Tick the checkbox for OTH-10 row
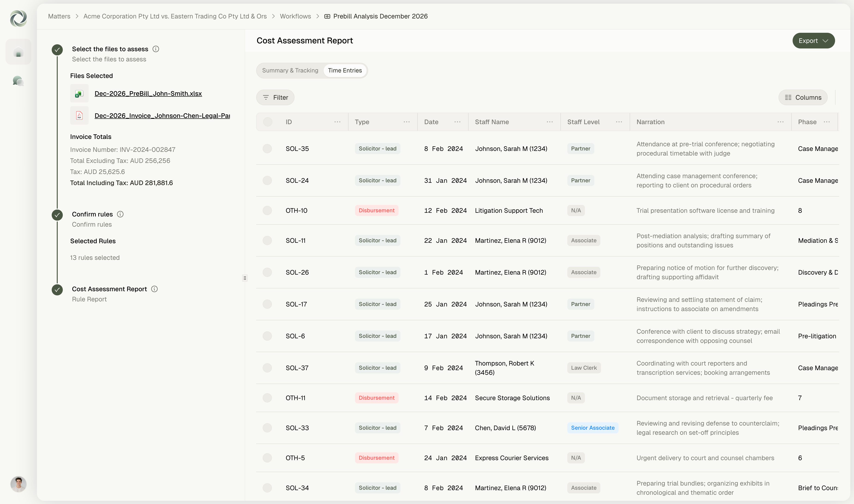The height and width of the screenshot is (504, 854). click(267, 210)
